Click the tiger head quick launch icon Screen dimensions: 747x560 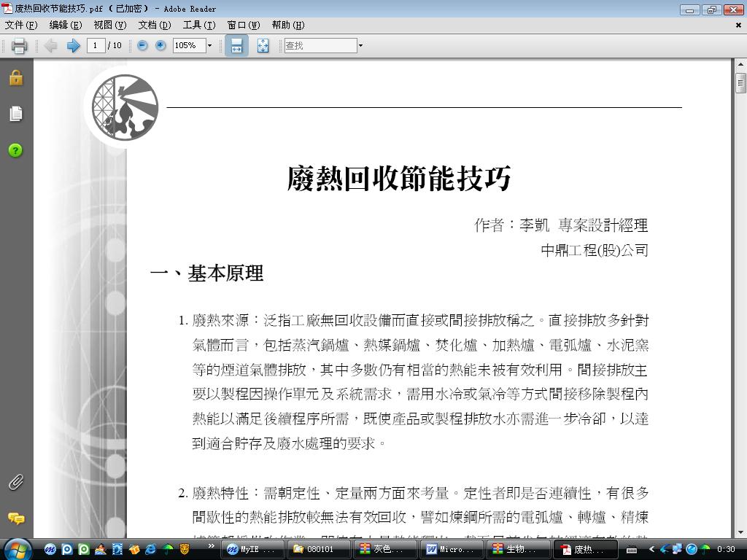pos(185,550)
